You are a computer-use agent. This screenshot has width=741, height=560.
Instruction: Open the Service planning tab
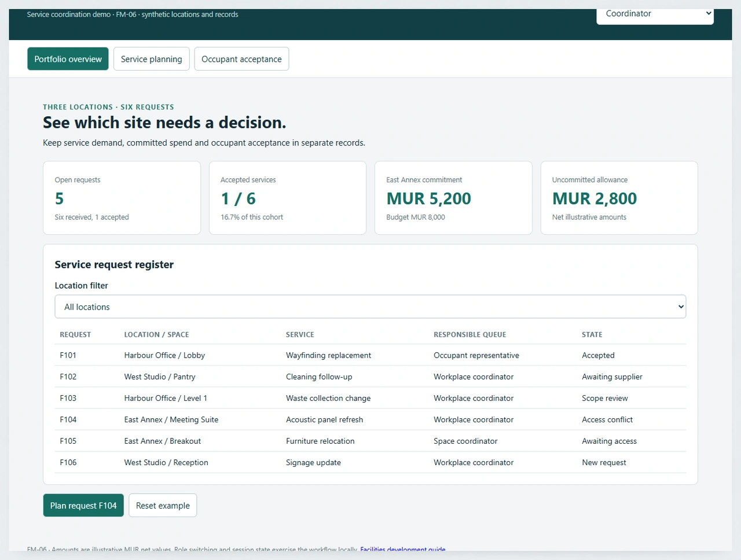pos(152,59)
